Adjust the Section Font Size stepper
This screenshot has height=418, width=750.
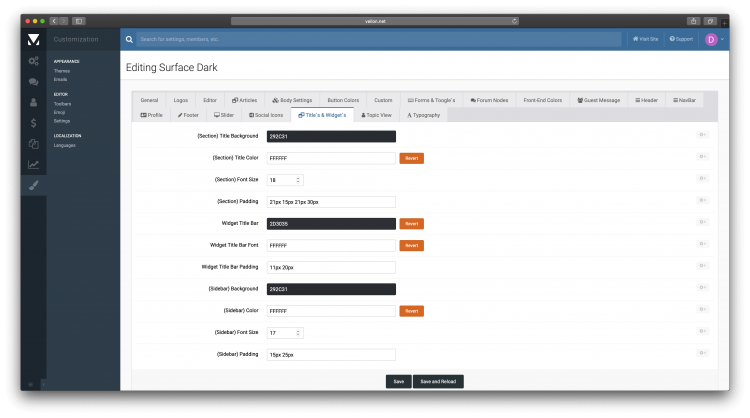tap(299, 180)
